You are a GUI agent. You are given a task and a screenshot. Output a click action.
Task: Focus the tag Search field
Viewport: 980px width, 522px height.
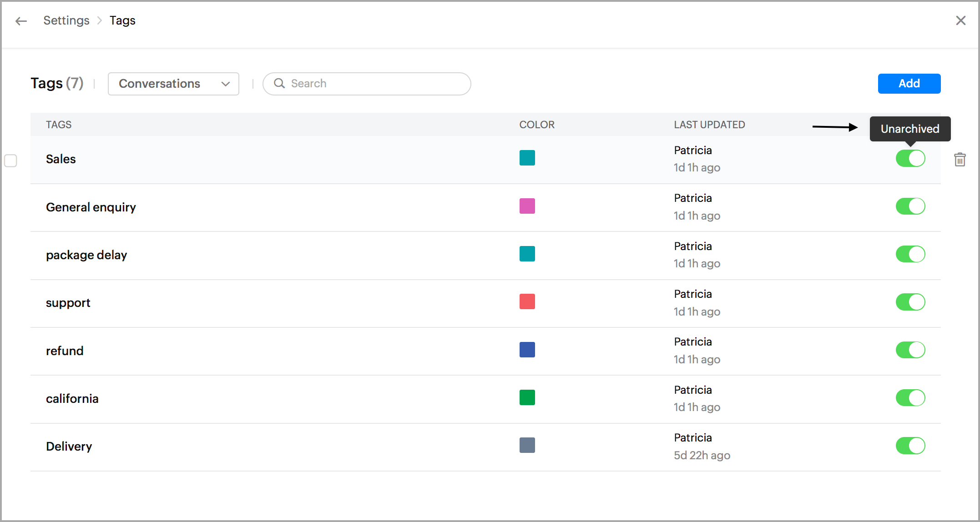click(x=373, y=84)
